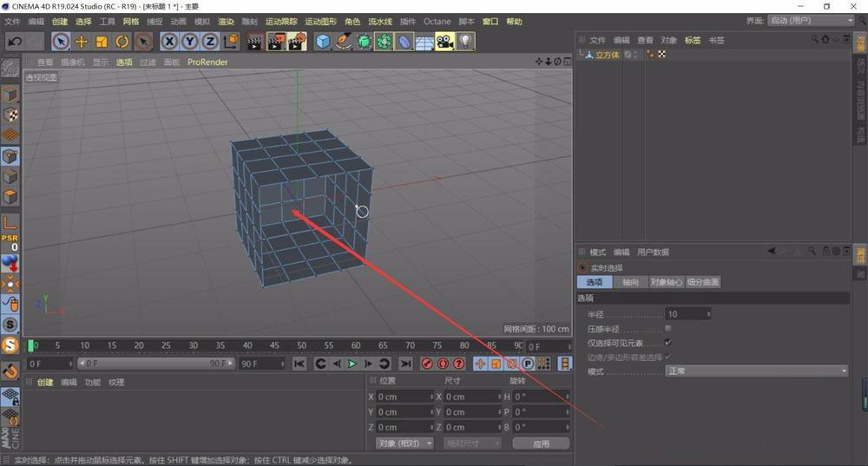Image resolution: width=868 pixels, height=466 pixels.
Task: Toggle the X axis lock
Action: [x=169, y=42]
